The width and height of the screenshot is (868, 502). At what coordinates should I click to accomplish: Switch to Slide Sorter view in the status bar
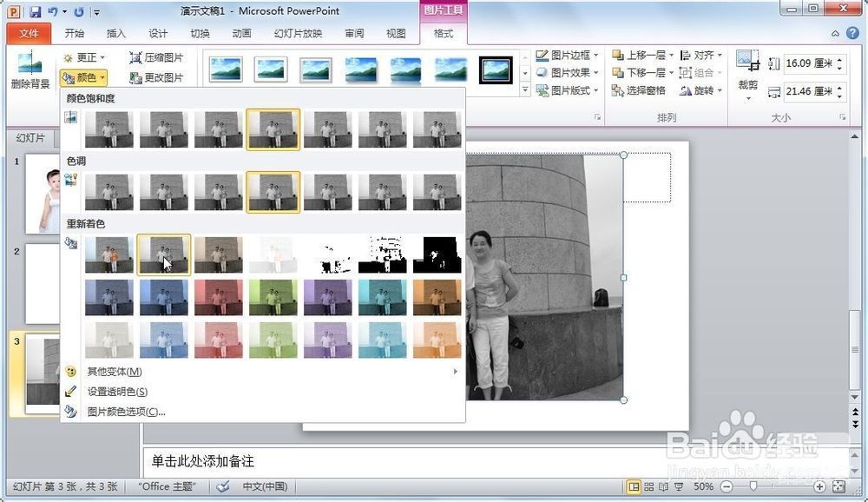[649, 487]
